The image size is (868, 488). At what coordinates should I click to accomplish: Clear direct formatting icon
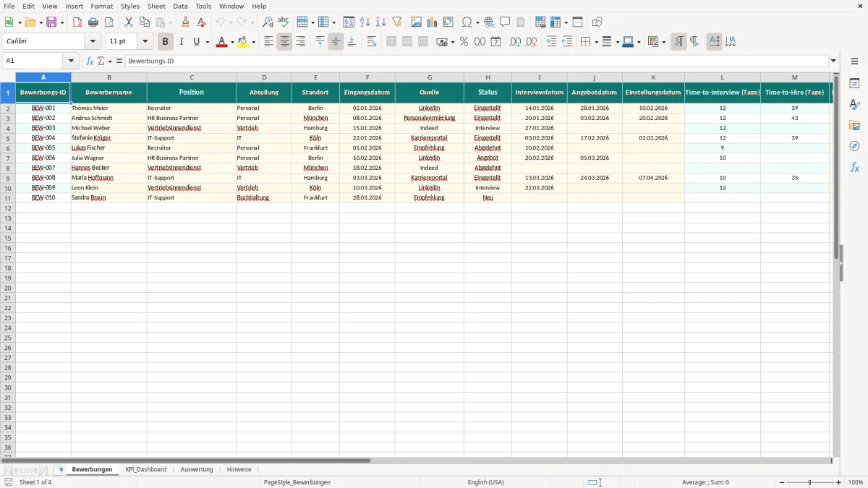click(x=202, y=22)
